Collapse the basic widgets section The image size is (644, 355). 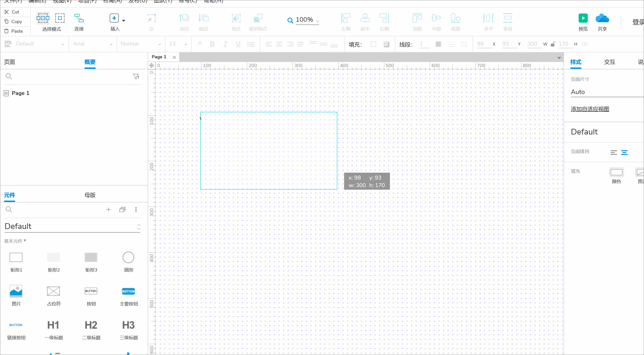(15, 241)
